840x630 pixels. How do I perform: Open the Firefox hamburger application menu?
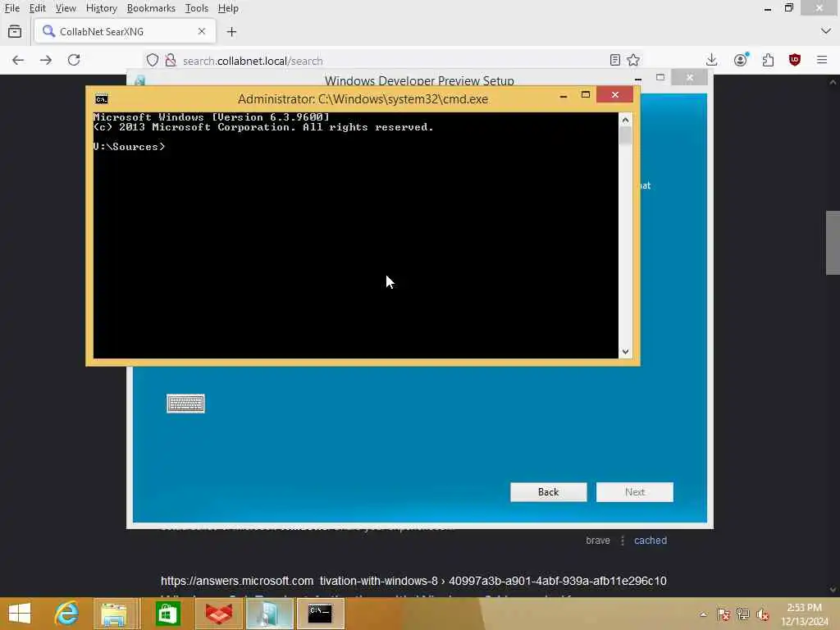822,60
